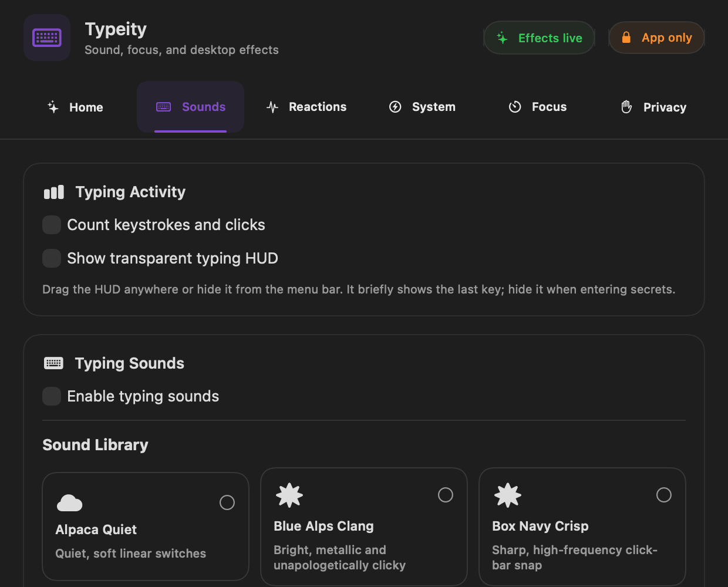Enable Count keystrokes and clicks checkbox
Image resolution: width=728 pixels, height=587 pixels.
[52, 225]
